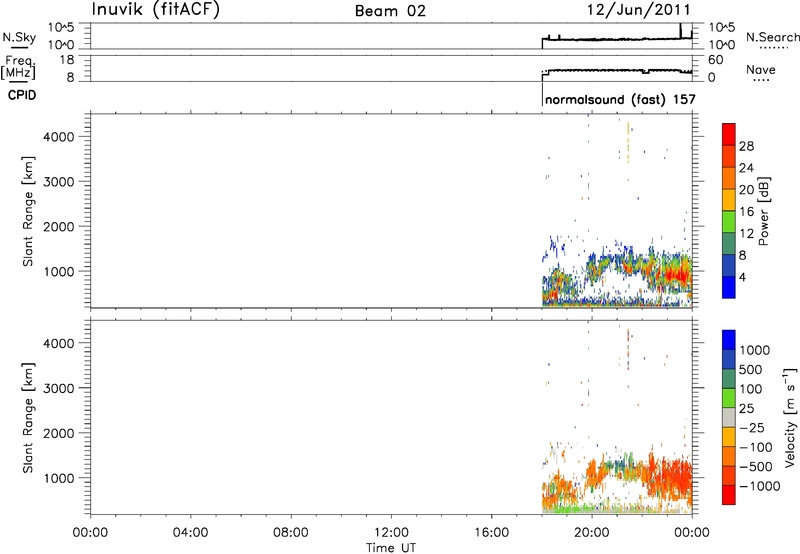Click the blue swatch at bottom of Power colorbar
The image size is (800, 554).
pyautogui.click(x=729, y=287)
